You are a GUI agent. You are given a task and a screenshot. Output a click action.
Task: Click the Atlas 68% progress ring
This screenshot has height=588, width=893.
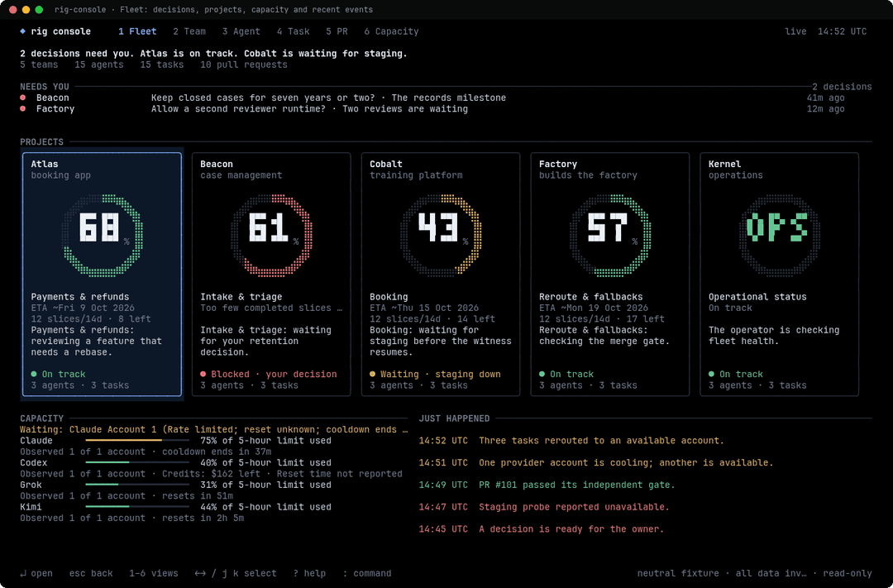point(102,236)
